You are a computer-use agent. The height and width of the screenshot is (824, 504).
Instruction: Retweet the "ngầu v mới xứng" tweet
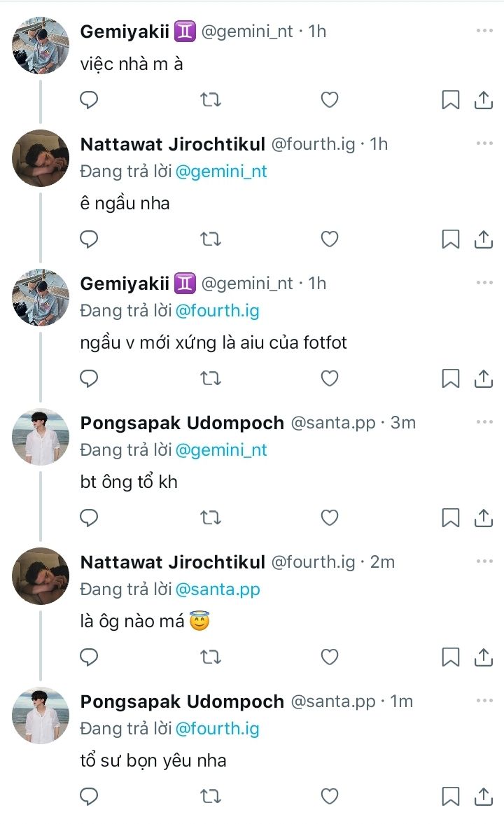point(210,379)
